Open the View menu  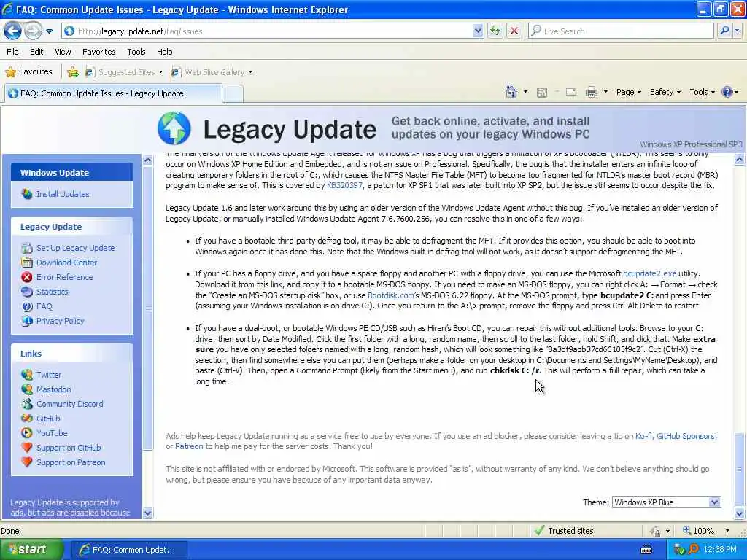(63, 52)
